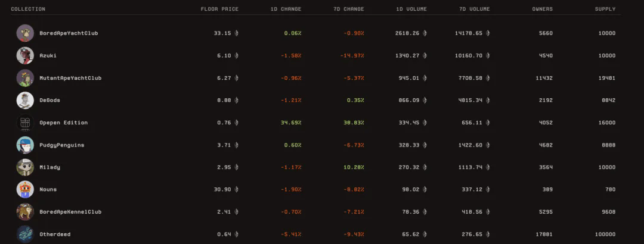
Task: Click the Azuki collection avatar
Action: click(x=25, y=55)
